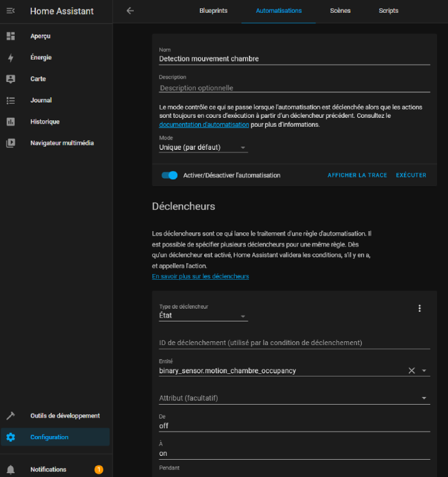Clear the Entité field with X icon
The width and height of the screenshot is (448, 477).
412,371
